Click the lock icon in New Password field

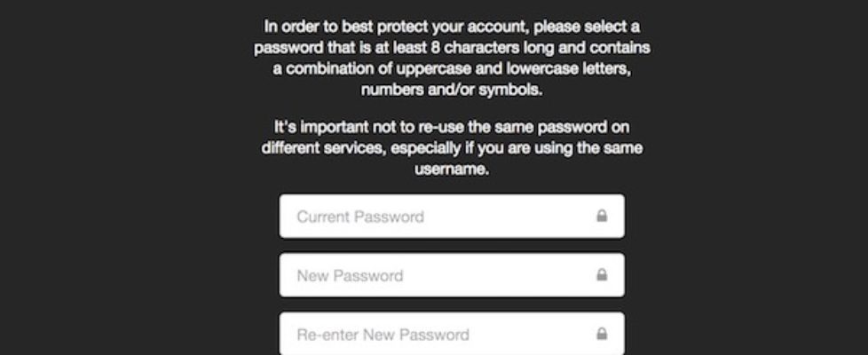602,275
